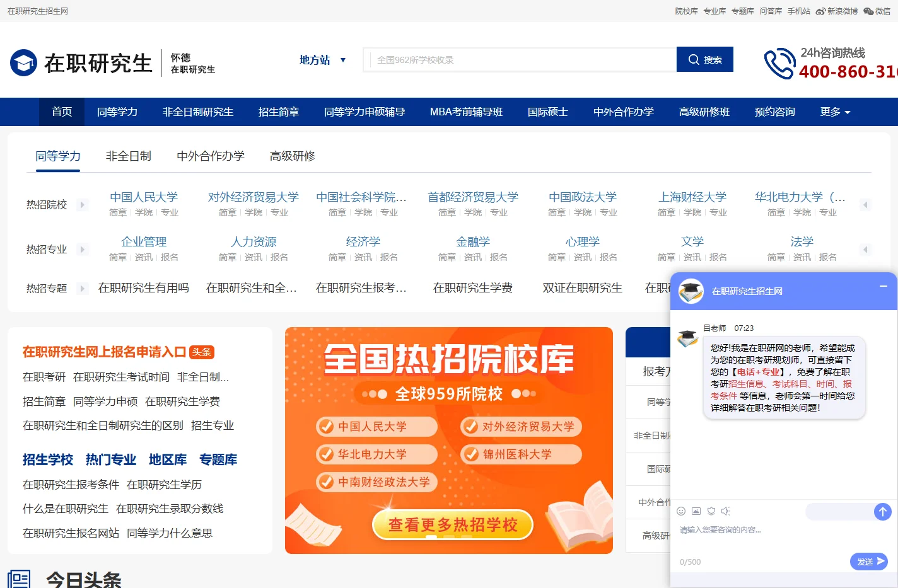Click 在职研究生网上报名申请入口 headline
The image size is (898, 588).
pyautogui.click(x=105, y=352)
